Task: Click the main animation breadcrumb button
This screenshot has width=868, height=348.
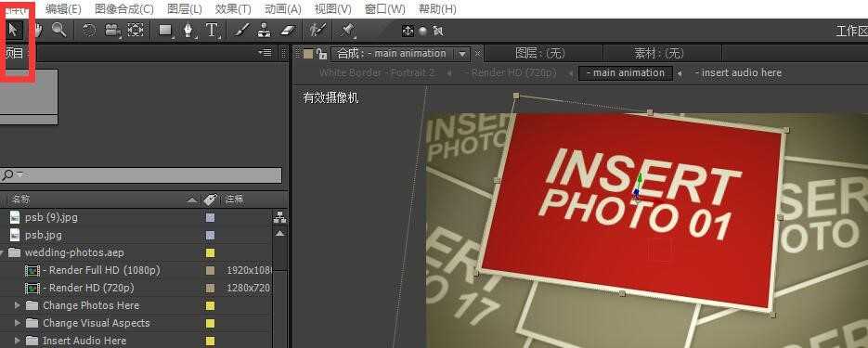Action: coord(626,73)
